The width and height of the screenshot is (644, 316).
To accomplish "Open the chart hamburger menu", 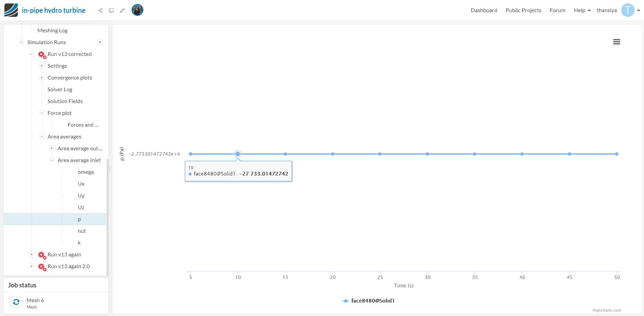I will pyautogui.click(x=616, y=42).
